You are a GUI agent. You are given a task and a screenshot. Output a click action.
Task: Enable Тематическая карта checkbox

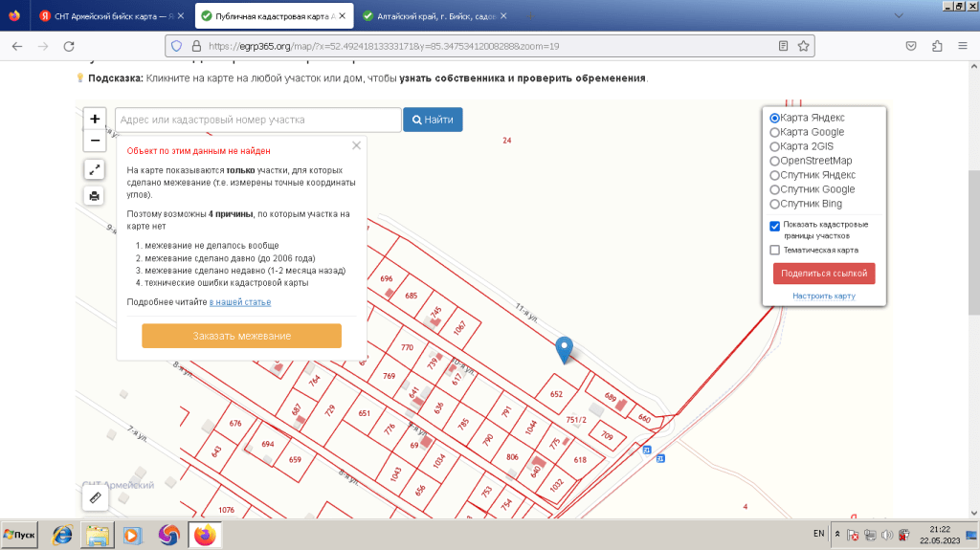[x=775, y=250]
